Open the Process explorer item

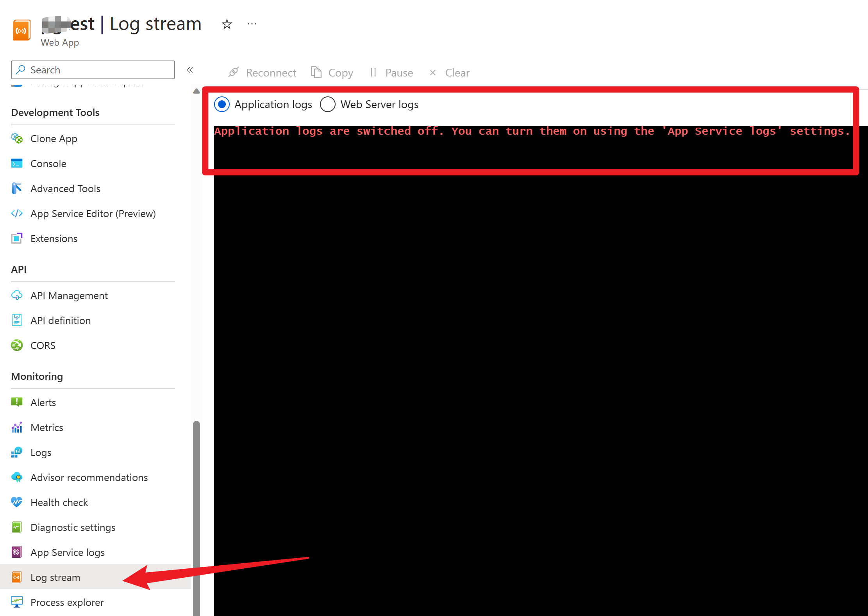click(67, 602)
